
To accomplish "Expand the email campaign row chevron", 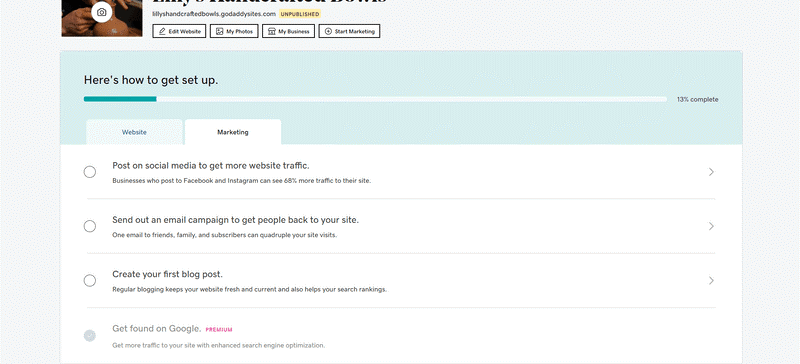I will click(x=711, y=226).
